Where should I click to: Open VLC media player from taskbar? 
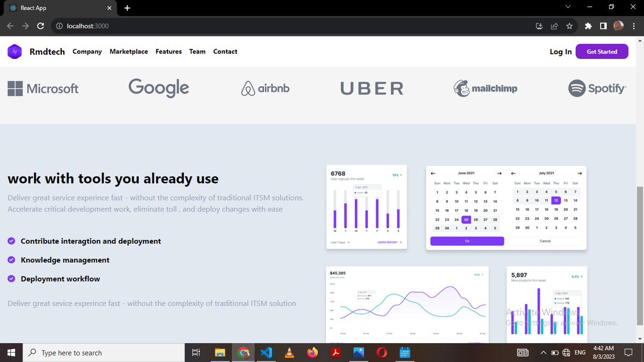pyautogui.click(x=289, y=352)
